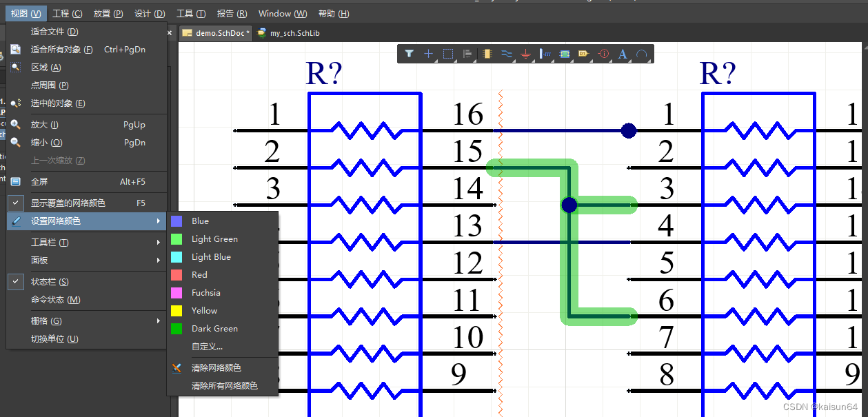This screenshot has height=417, width=868.
Task: Click the selection filter funnel icon
Action: [x=409, y=54]
